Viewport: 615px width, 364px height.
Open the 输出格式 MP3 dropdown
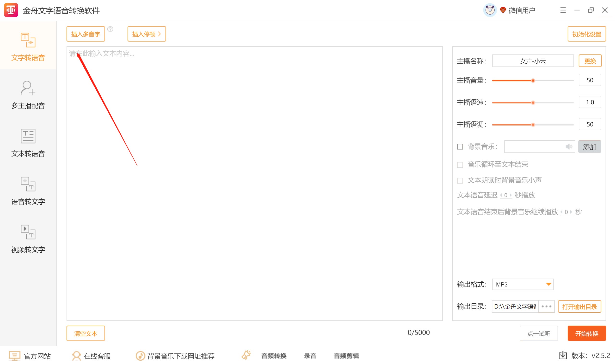pos(523,284)
